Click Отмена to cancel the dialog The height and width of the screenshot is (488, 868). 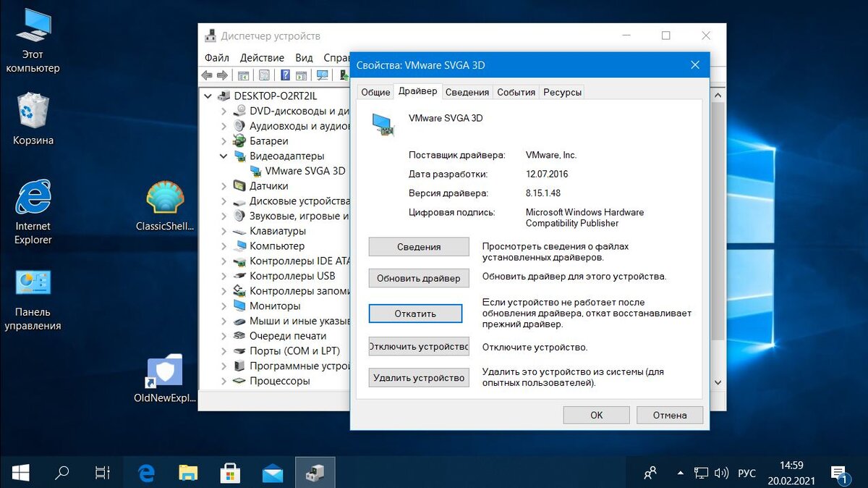(670, 415)
